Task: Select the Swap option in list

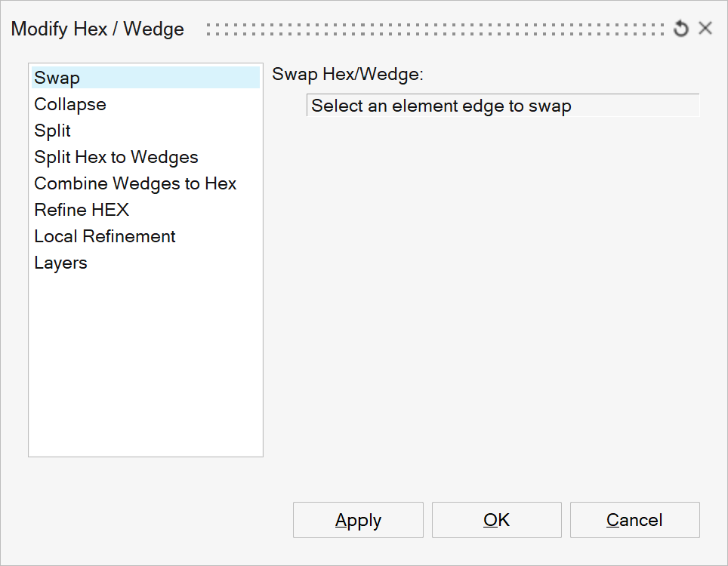Action: point(57,78)
